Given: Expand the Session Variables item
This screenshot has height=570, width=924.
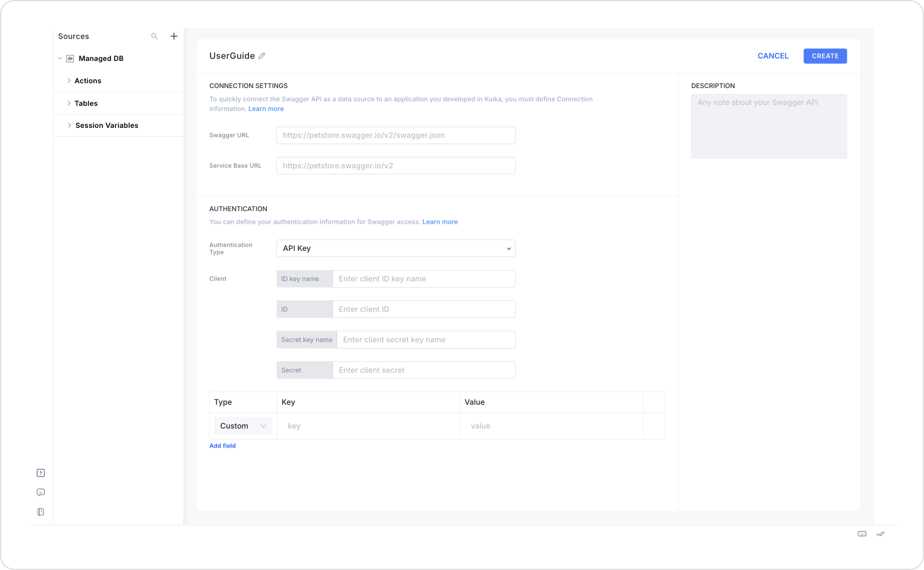Looking at the screenshot, I should coord(69,125).
